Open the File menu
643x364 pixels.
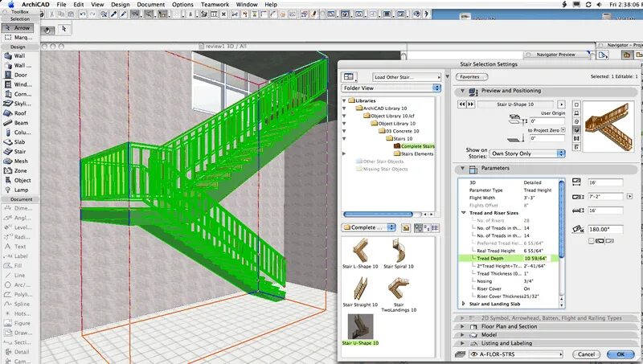62,5
